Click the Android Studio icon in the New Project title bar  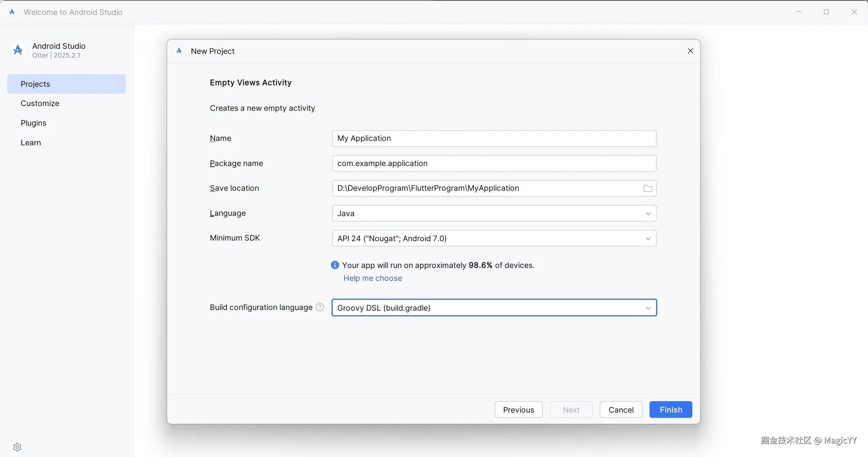(x=179, y=51)
